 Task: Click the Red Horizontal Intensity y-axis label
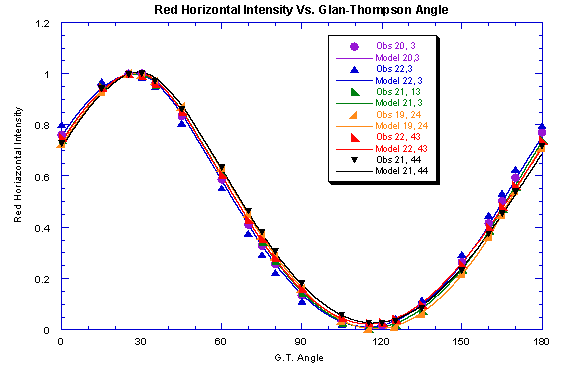18,165
